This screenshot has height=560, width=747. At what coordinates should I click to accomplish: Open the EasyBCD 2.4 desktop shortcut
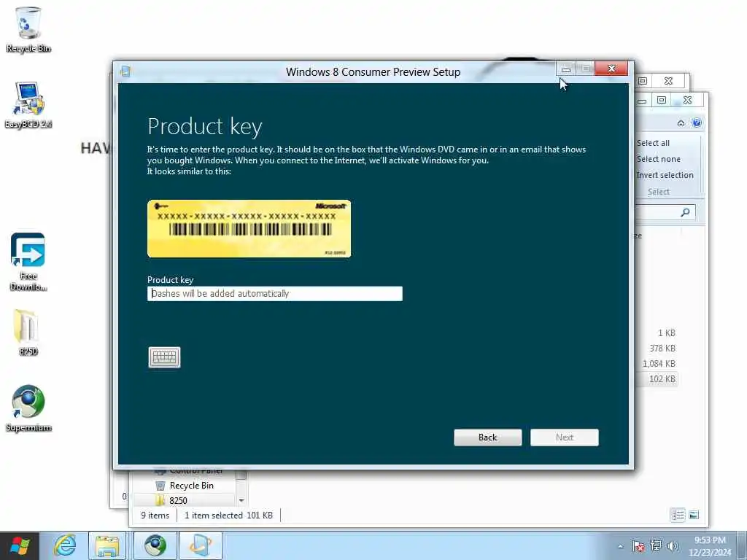pyautogui.click(x=28, y=105)
